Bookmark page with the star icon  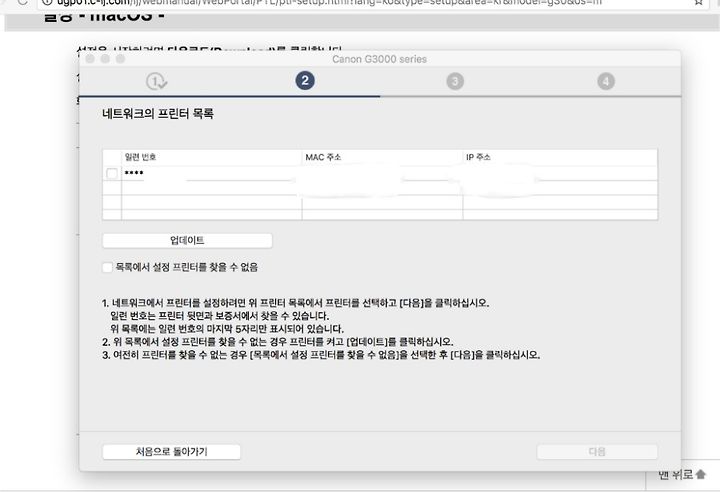[698, 2]
